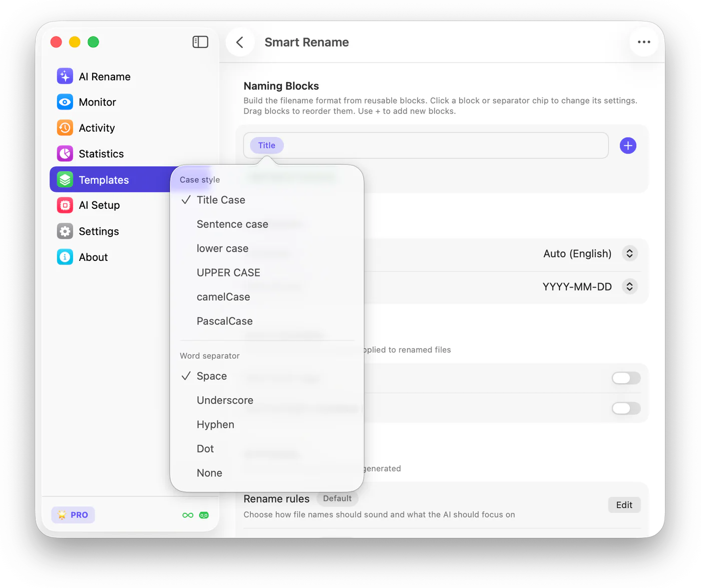
Task: Open AI Setup sidebar label
Action: pos(99,205)
